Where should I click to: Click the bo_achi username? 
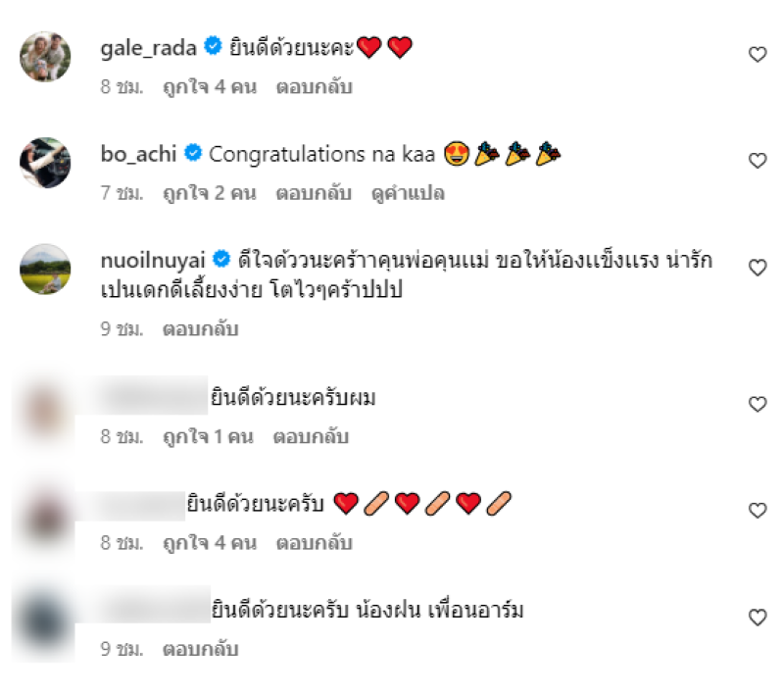(138, 154)
